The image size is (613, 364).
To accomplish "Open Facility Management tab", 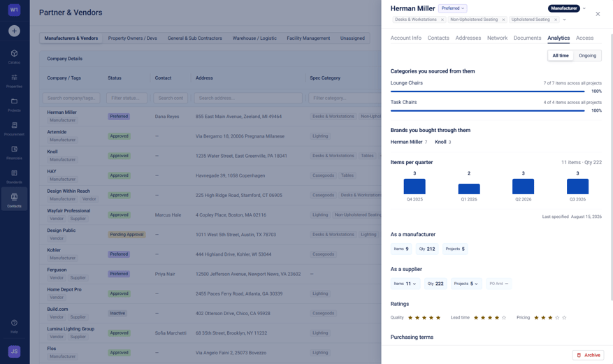I will coord(308,38).
